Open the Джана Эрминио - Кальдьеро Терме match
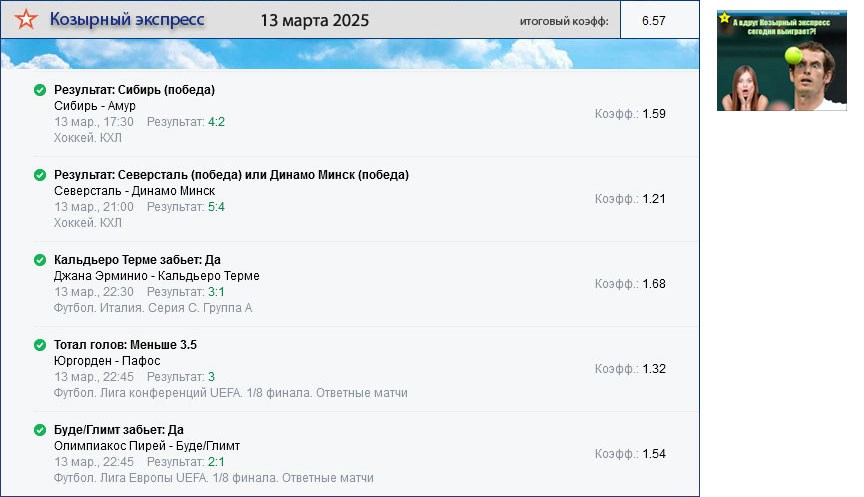 [x=156, y=276]
